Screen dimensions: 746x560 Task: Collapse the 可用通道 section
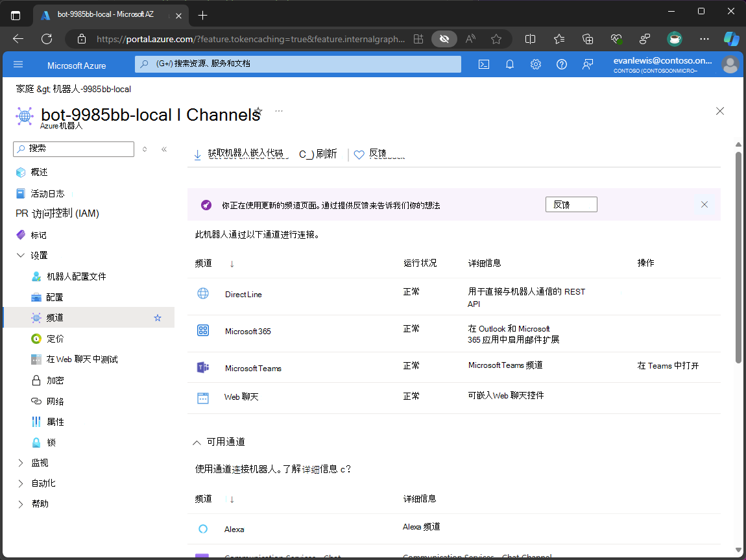click(x=197, y=443)
